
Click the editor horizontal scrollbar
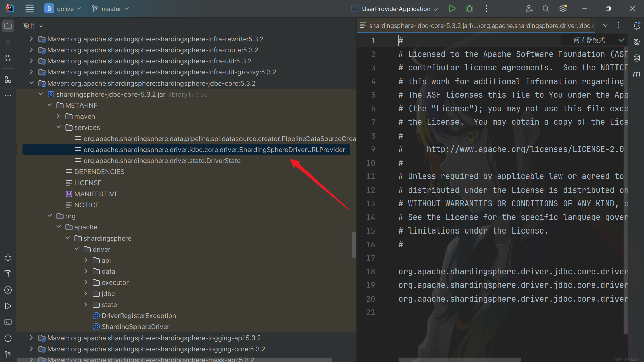[460, 360]
